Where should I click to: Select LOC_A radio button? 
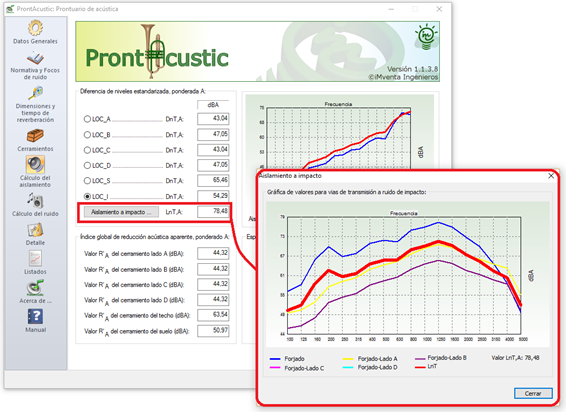87,119
